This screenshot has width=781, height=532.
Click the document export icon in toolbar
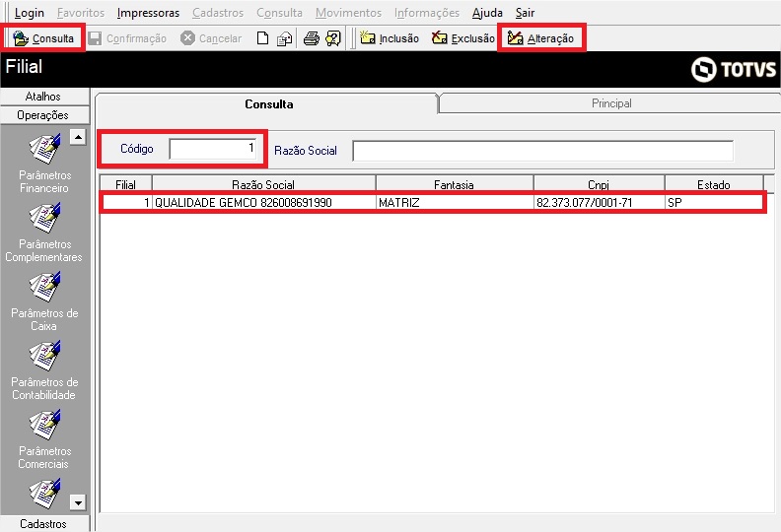point(284,38)
